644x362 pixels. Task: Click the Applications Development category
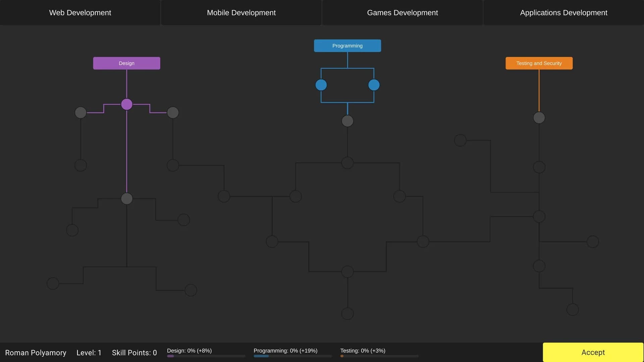pos(564,12)
